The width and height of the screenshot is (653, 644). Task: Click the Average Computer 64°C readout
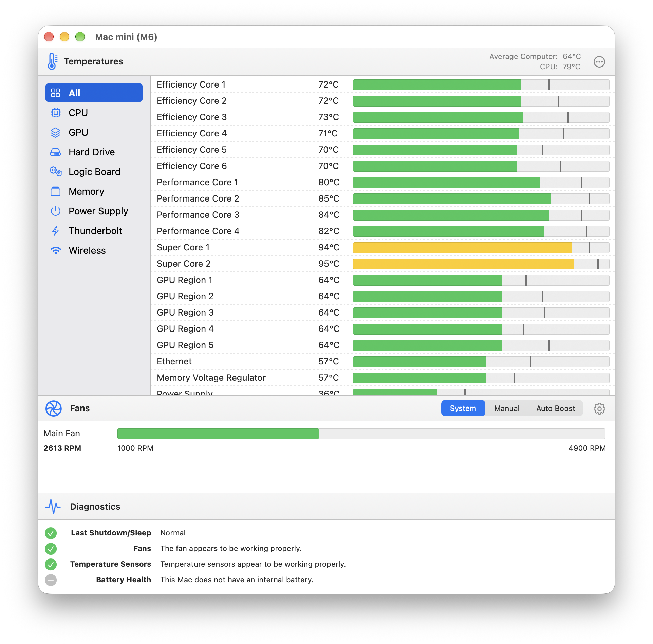pos(535,56)
